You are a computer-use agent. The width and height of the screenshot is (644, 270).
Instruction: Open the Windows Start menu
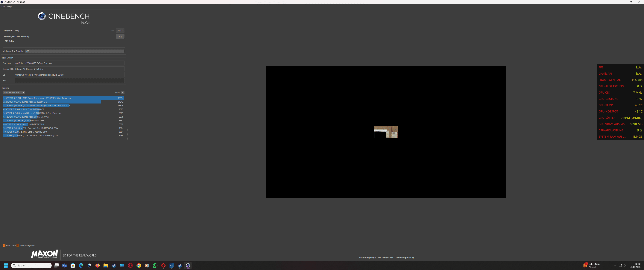6,265
